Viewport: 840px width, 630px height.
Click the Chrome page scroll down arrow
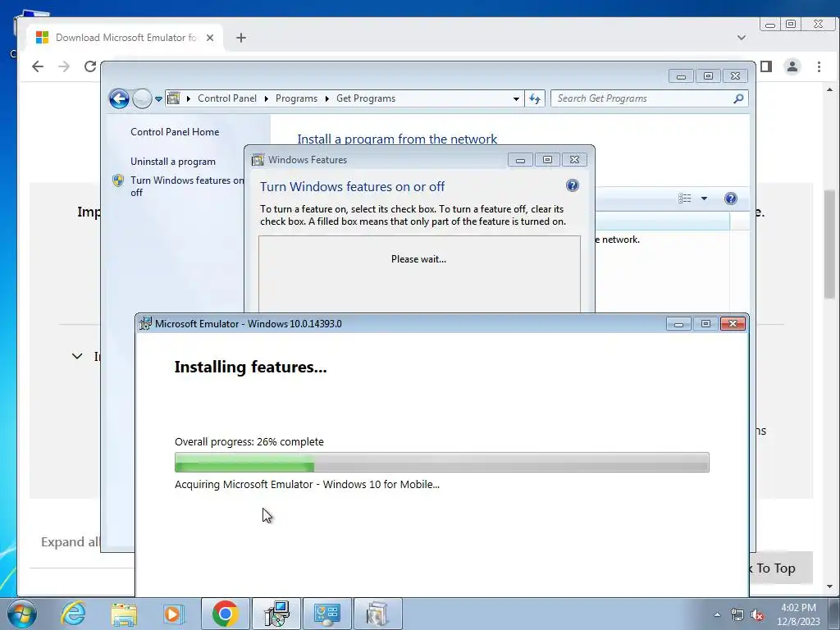tap(830, 587)
